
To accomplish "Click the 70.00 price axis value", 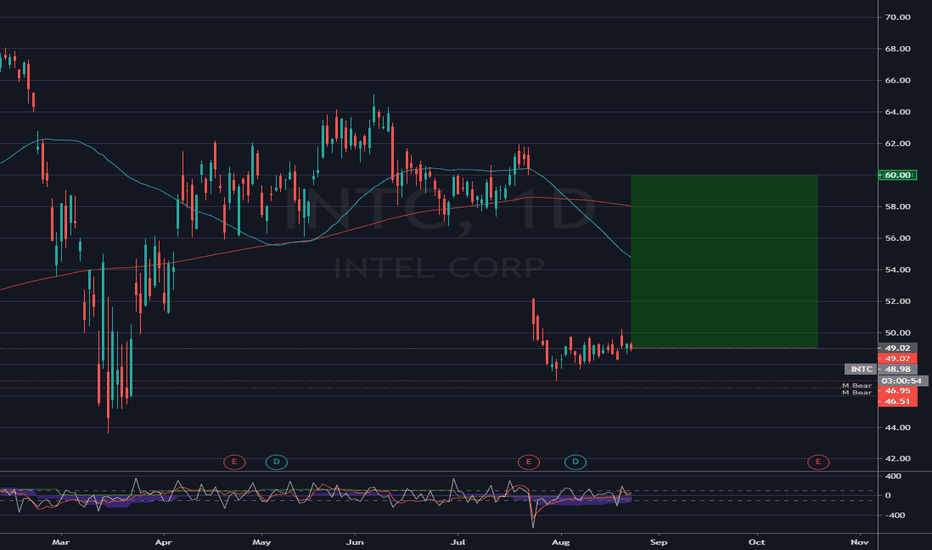I will [x=898, y=17].
